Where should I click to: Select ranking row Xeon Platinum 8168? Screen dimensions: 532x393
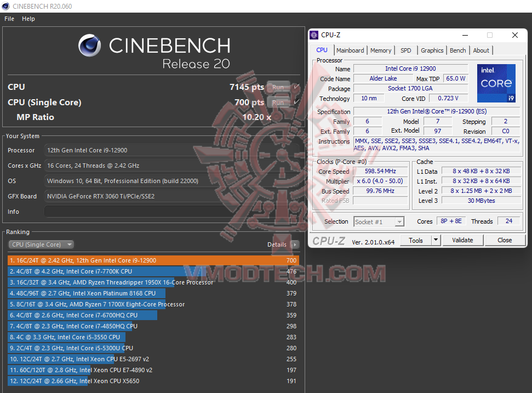click(x=153, y=293)
